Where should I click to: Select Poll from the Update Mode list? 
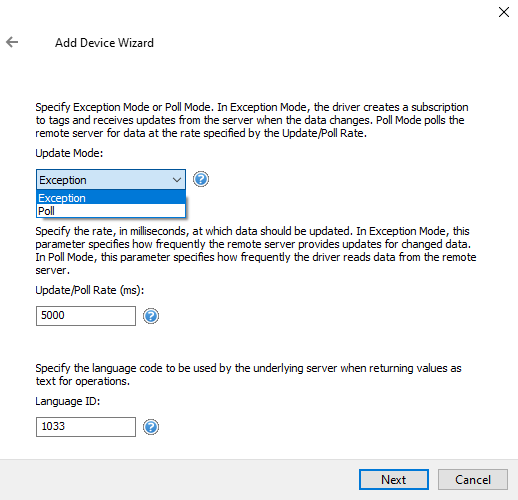pyautogui.click(x=111, y=211)
